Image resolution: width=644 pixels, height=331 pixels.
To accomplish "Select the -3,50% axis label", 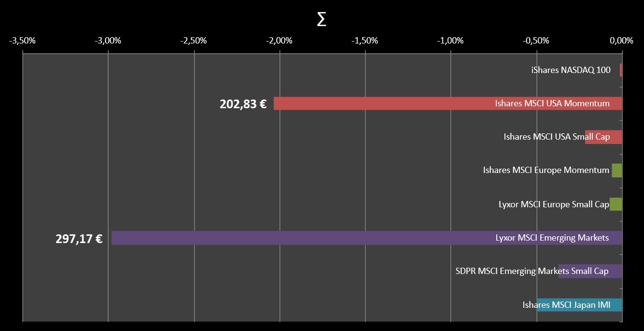I will [22, 41].
